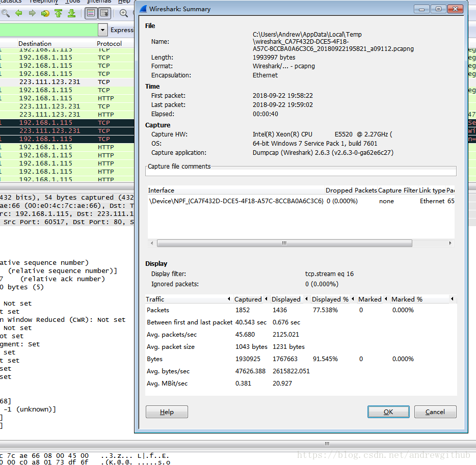Viewport: 476px width, 465px height.
Task: Sort by Traffic column header
Action: [x=189, y=299]
